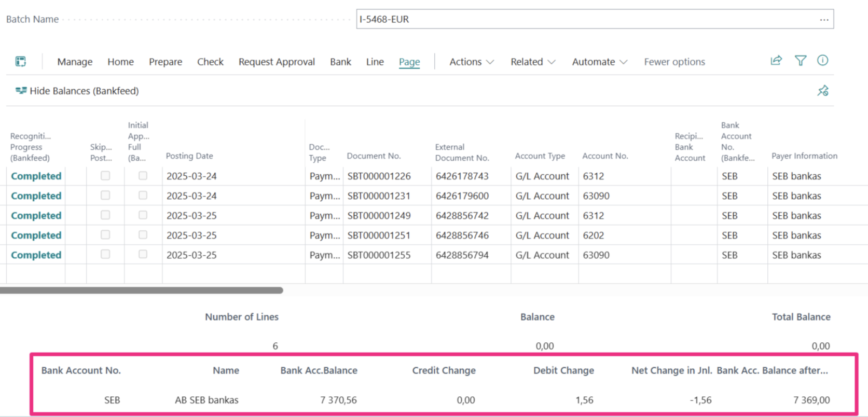The height and width of the screenshot is (417, 868).
Task: Click the Document No. column header
Action: pos(374,156)
